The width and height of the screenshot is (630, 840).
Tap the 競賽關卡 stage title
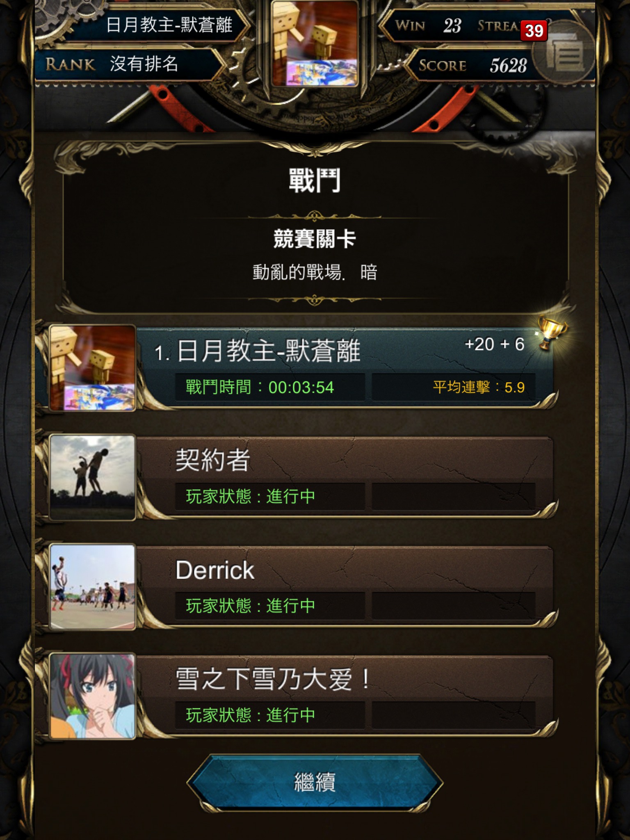[x=315, y=239]
